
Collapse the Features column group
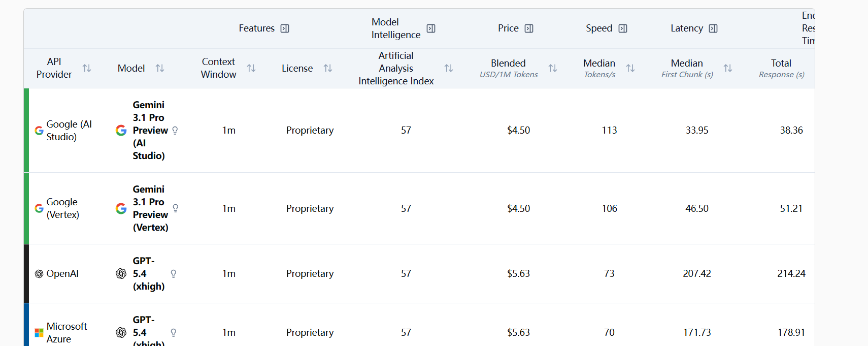pyautogui.click(x=285, y=28)
